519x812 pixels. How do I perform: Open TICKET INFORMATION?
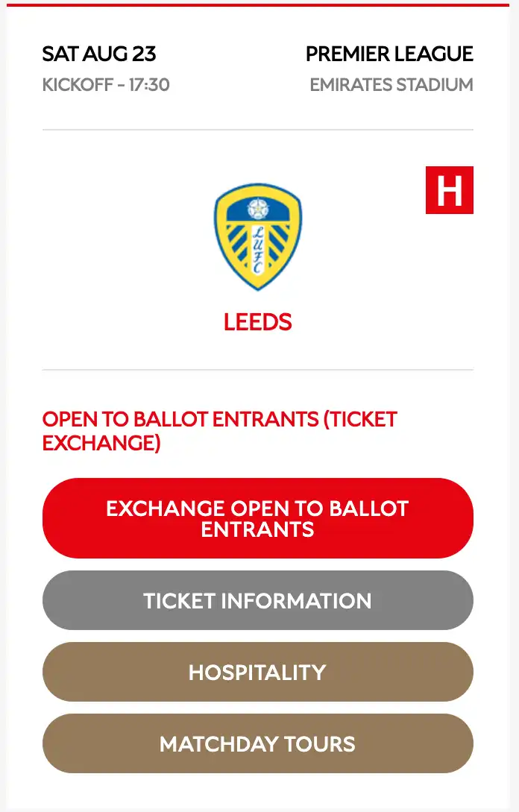(x=258, y=601)
